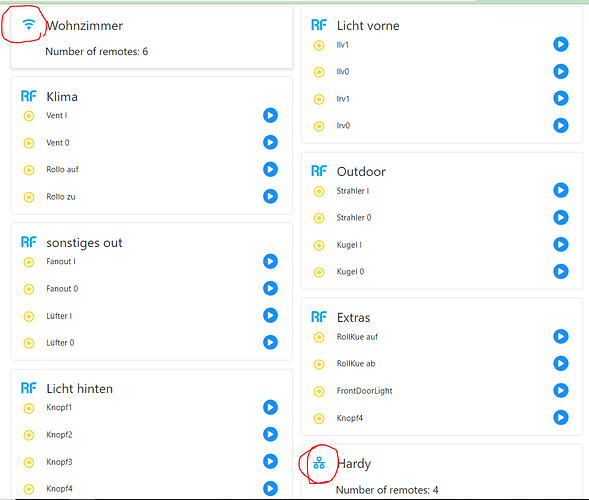This screenshot has height=500, width=589.
Task: Select the Wohnzimmer device title
Action: point(85,26)
